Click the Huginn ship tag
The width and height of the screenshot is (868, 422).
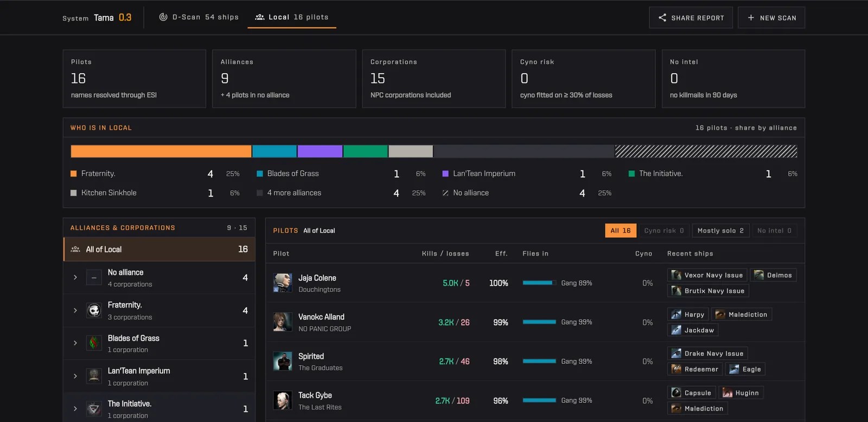[741, 393]
